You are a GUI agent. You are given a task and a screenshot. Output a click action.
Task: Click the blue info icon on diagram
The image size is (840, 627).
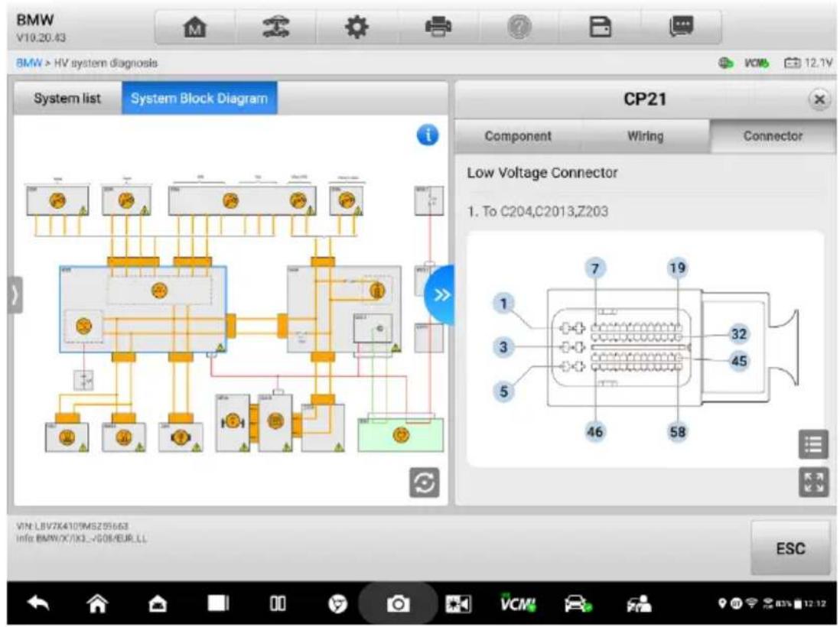pyautogui.click(x=428, y=135)
